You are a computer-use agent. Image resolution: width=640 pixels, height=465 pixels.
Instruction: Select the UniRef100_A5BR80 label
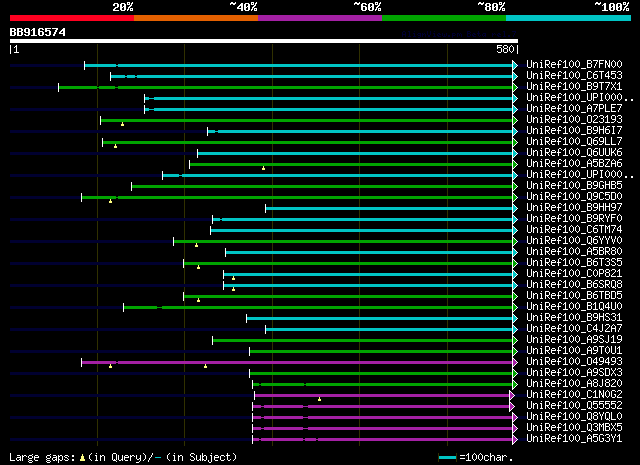574,251
